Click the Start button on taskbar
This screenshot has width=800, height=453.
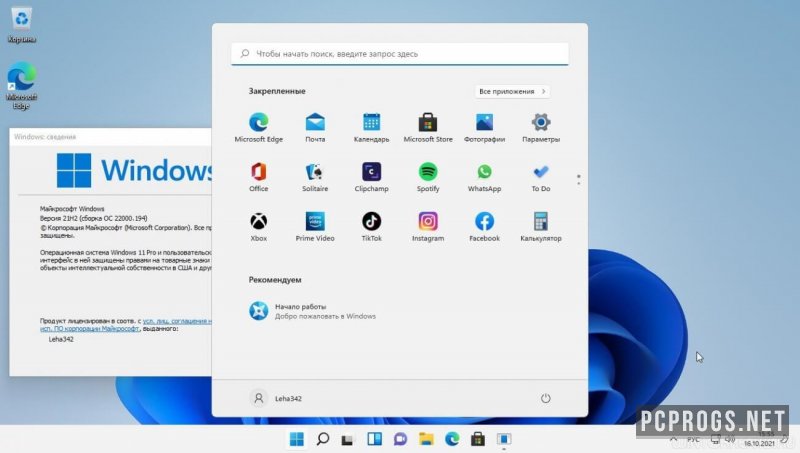point(296,439)
